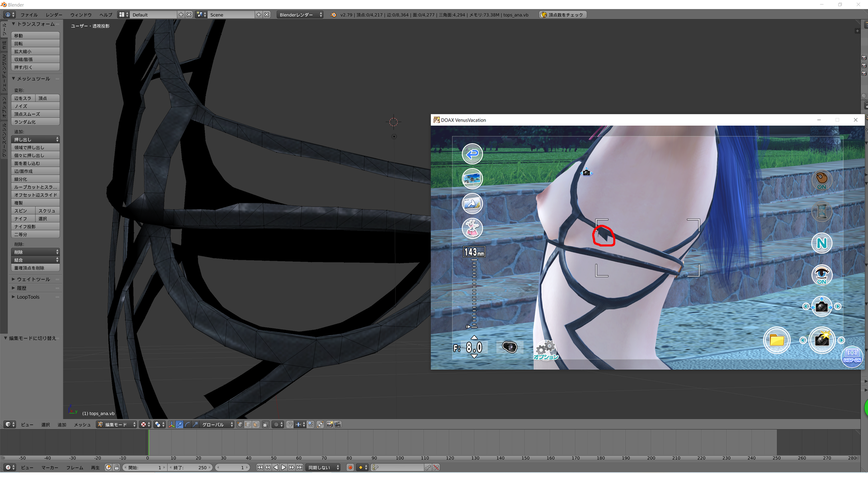
Task: Expand the LoopTools panel
Action: [28, 297]
